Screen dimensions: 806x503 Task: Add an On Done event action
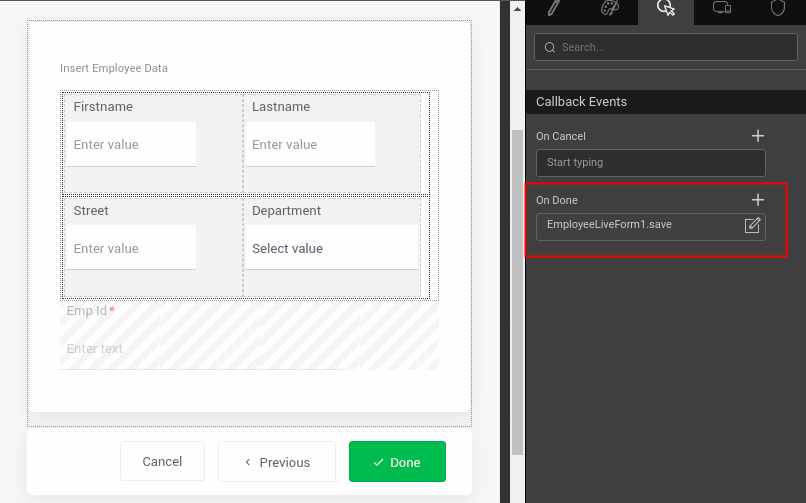pyautogui.click(x=757, y=200)
